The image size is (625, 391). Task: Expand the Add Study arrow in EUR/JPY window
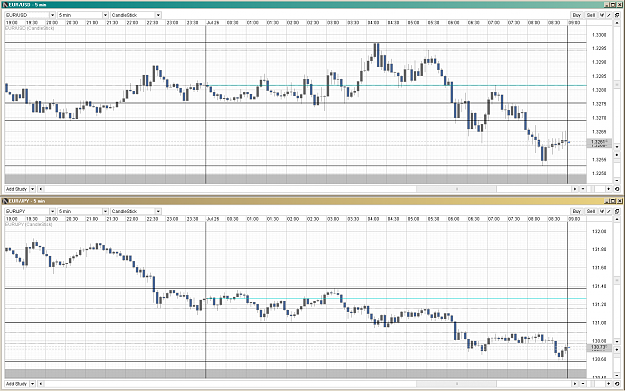(x=33, y=383)
